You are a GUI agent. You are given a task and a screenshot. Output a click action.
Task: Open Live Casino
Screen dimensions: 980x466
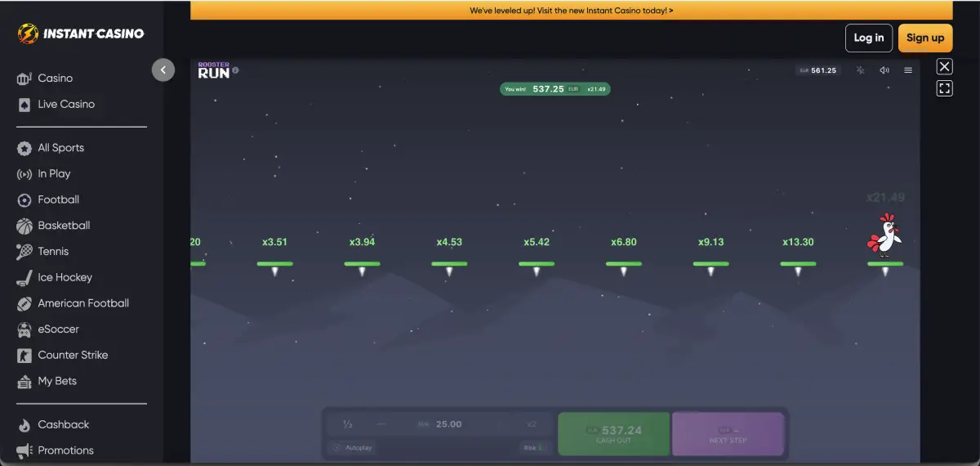(x=66, y=105)
